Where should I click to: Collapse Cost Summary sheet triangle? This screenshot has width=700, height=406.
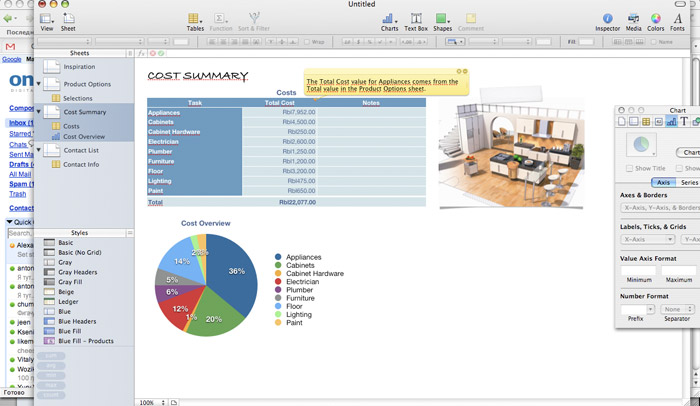(x=38, y=112)
